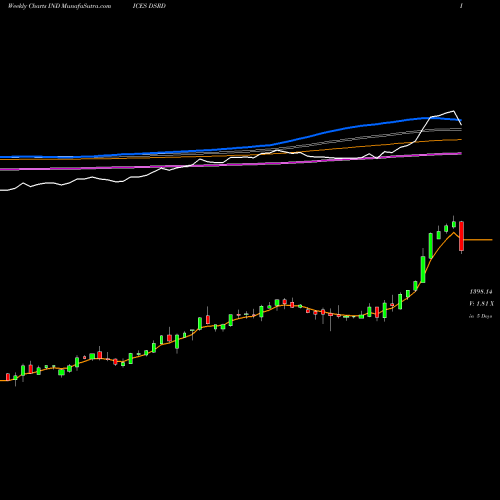Click the "in 5 Days" label

481,316
